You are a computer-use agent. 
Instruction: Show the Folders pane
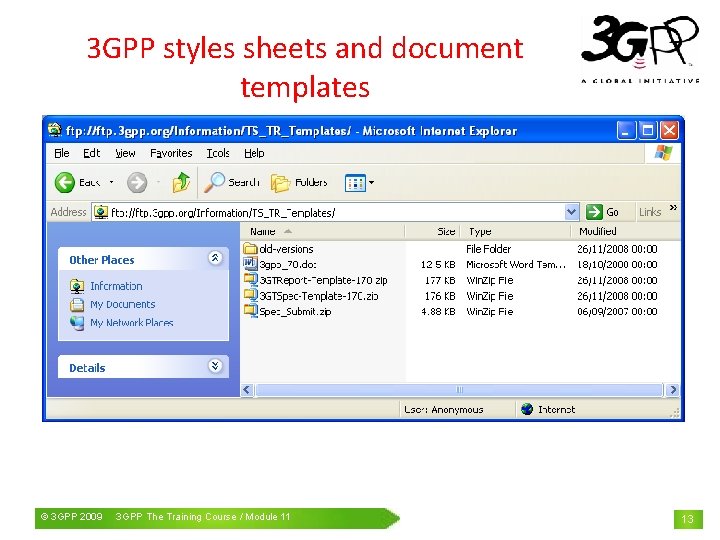[x=281, y=183]
